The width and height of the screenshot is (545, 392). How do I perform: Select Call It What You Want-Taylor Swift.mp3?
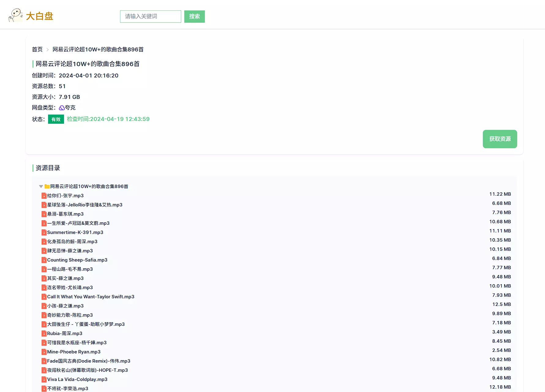tap(91, 297)
